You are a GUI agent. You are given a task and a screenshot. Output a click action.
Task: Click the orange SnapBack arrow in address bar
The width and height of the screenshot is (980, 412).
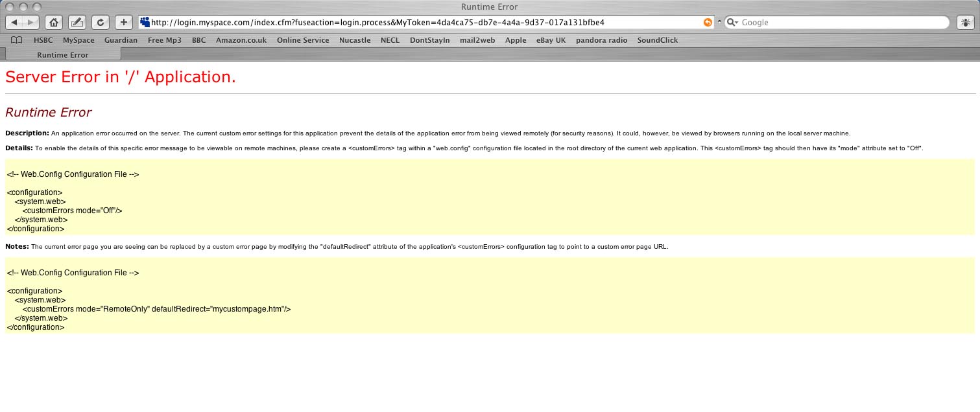pos(708,23)
